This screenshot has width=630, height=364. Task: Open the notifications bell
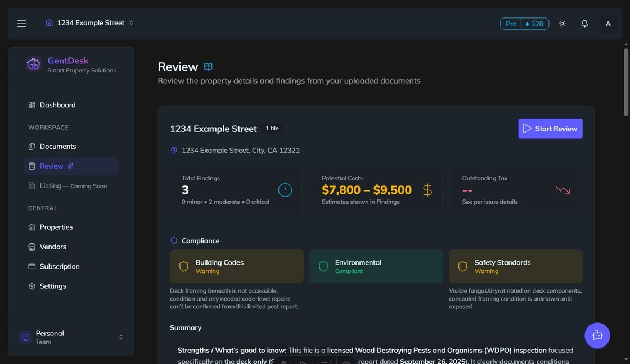click(584, 24)
